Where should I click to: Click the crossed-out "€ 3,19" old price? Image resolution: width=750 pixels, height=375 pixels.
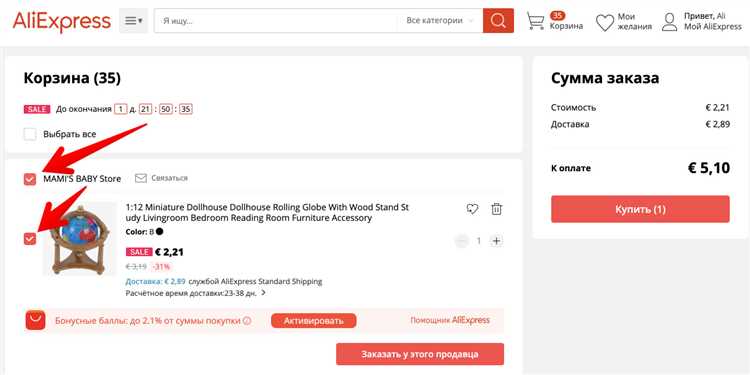[136, 266]
